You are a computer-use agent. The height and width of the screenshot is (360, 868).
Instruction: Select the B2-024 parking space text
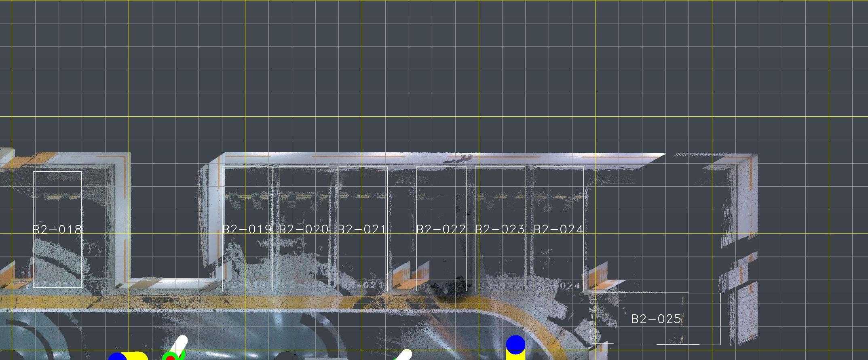558,229
